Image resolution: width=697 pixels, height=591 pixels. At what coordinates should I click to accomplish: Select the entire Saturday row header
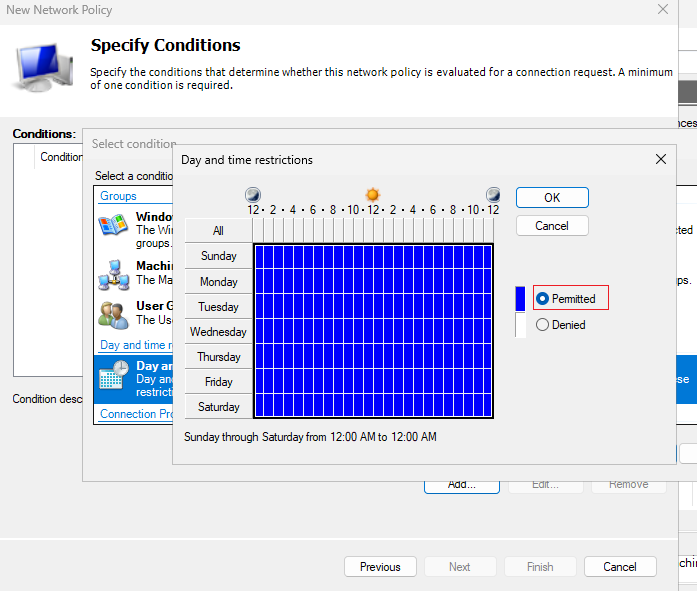coord(218,407)
